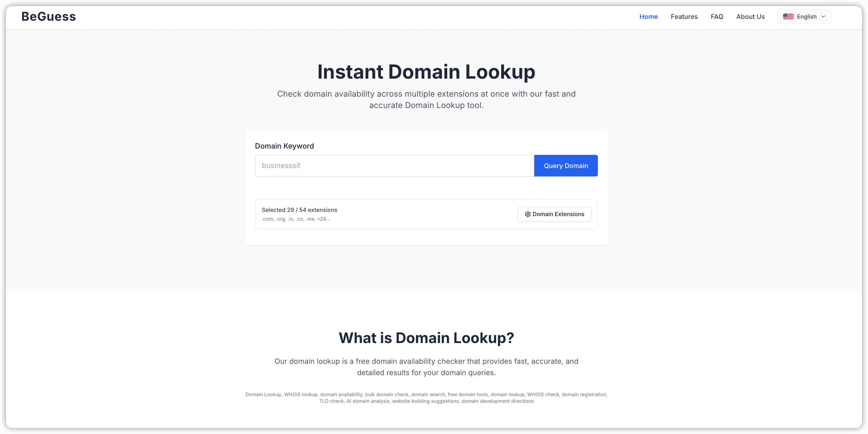The image size is (868, 434).
Task: Open the Features nav item
Action: pyautogui.click(x=684, y=17)
